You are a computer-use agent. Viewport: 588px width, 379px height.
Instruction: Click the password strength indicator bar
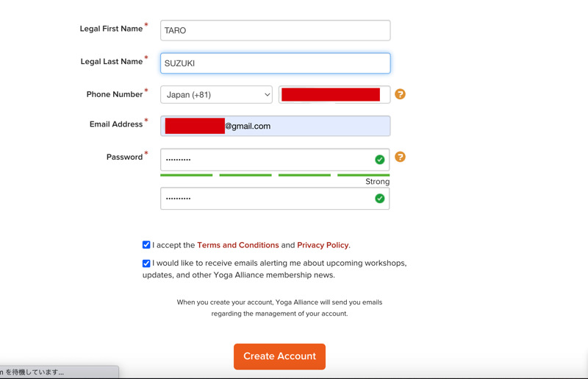275,175
